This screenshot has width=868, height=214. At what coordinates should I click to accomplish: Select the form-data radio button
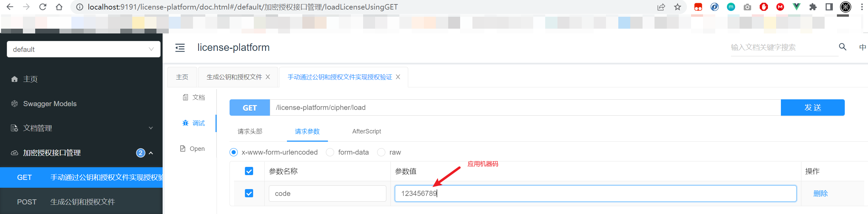point(330,152)
